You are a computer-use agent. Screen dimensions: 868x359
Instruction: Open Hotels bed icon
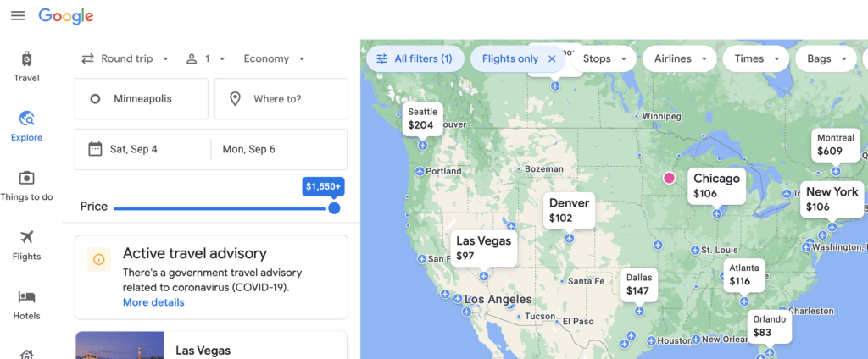(x=26, y=297)
